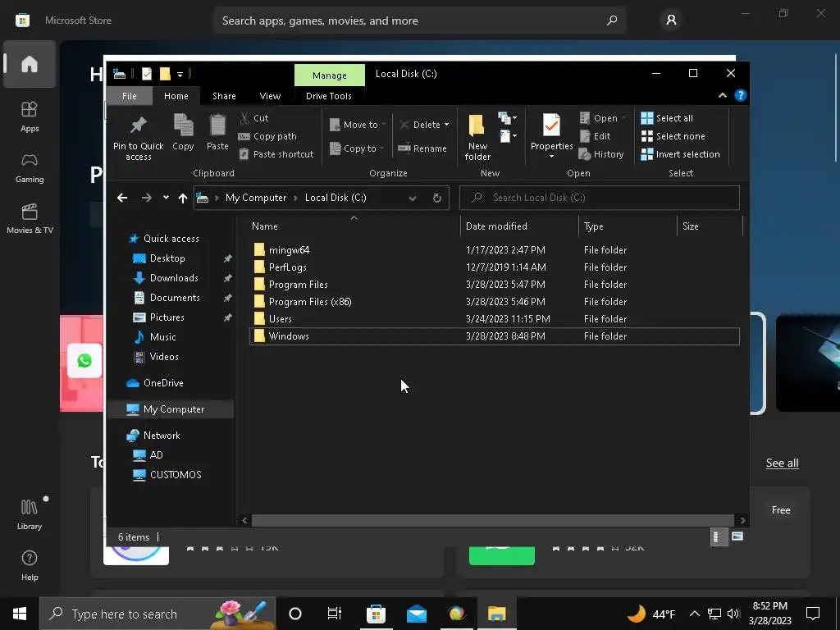Screen dimensions: 840x630
Task: Sort by Type column header
Action: pyautogui.click(x=628, y=226)
